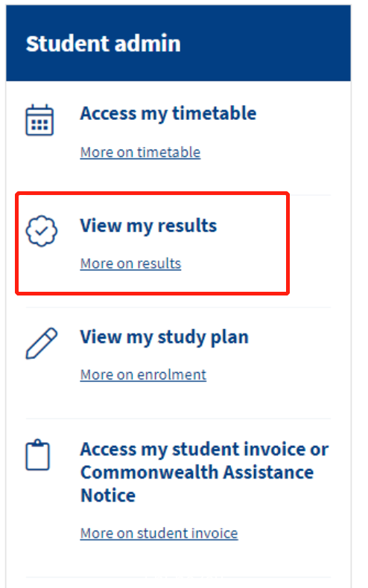Click the word Notice in invoice heading

[x=108, y=496]
